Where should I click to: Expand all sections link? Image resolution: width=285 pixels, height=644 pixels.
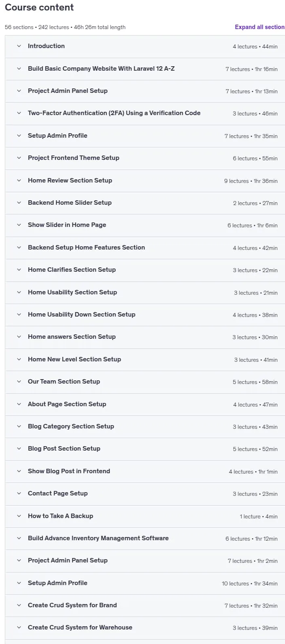point(260,27)
